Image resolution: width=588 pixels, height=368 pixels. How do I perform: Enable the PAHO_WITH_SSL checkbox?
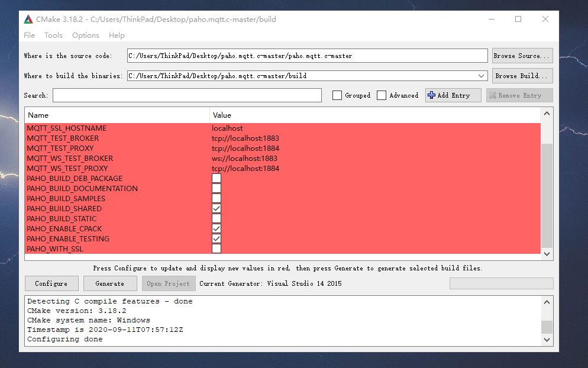coord(217,248)
